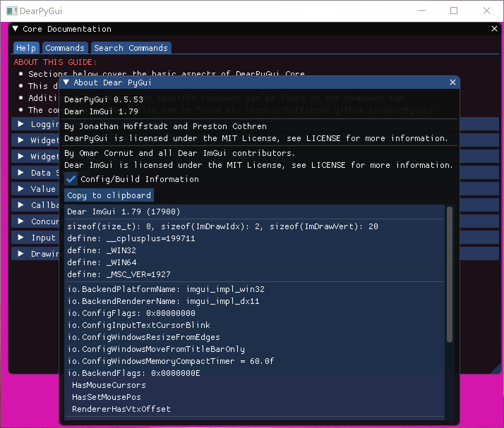Image resolution: width=504 pixels, height=428 pixels.
Task: Click 'io.ConfigFlags: 0x00000000' line
Action: (131, 313)
